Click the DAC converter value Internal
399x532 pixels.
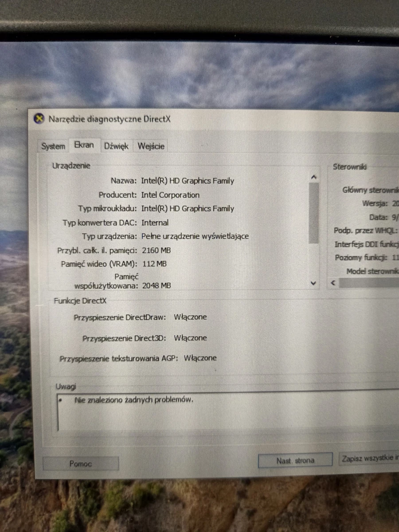click(155, 223)
